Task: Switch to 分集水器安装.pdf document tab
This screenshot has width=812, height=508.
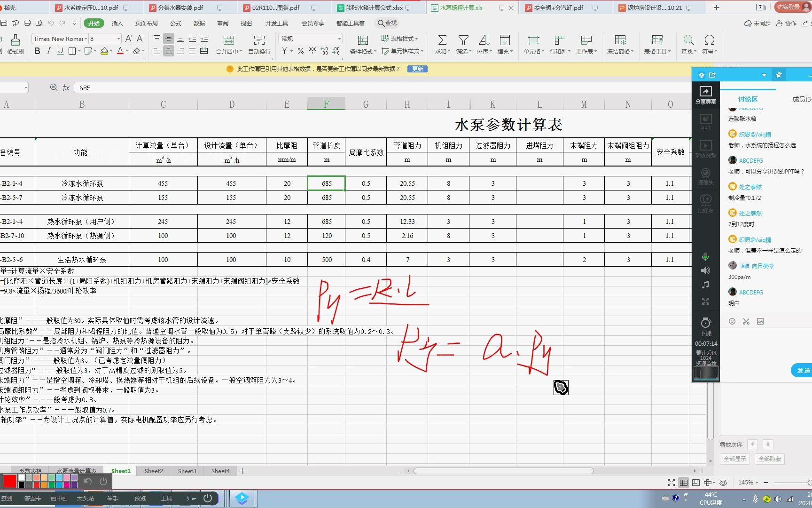Action: point(181,8)
